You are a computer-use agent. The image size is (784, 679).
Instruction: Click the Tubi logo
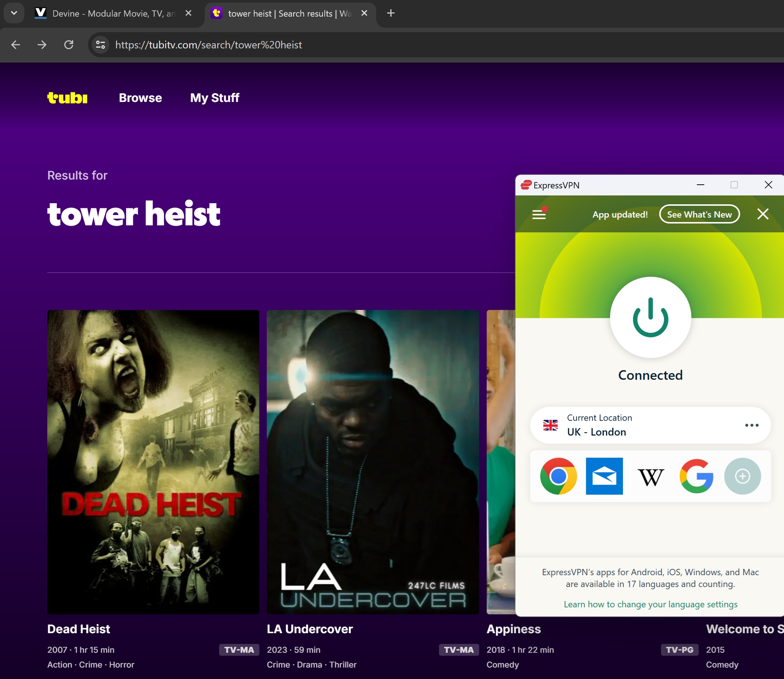point(68,98)
